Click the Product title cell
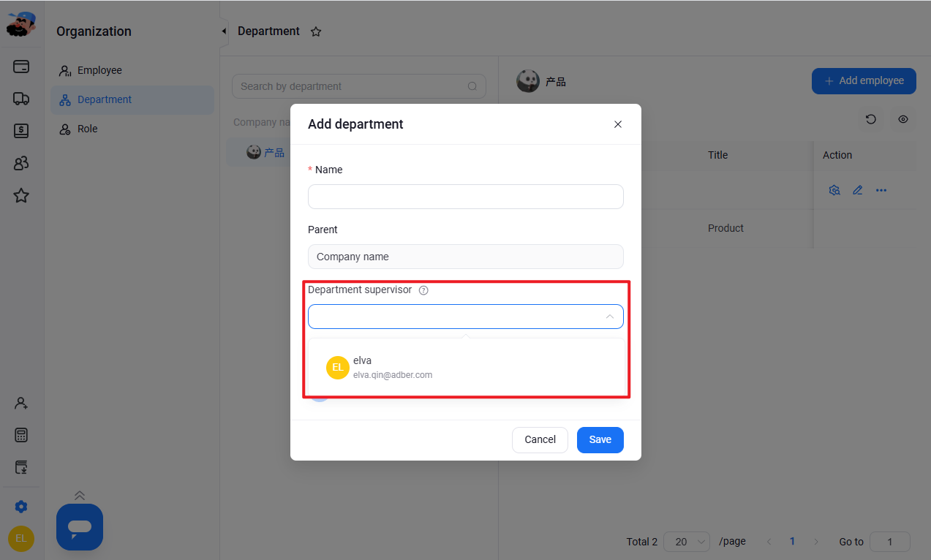This screenshot has height=560, width=931. pos(725,228)
